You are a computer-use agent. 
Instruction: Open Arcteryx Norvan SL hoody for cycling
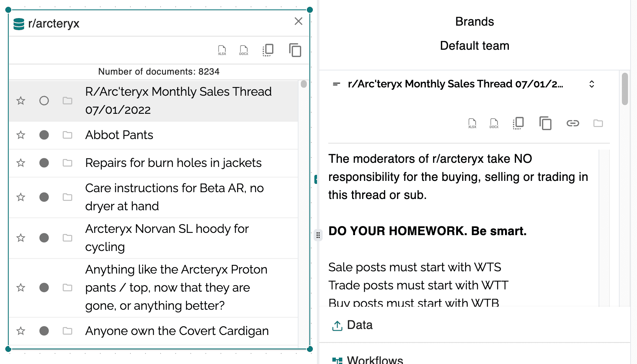point(167,238)
